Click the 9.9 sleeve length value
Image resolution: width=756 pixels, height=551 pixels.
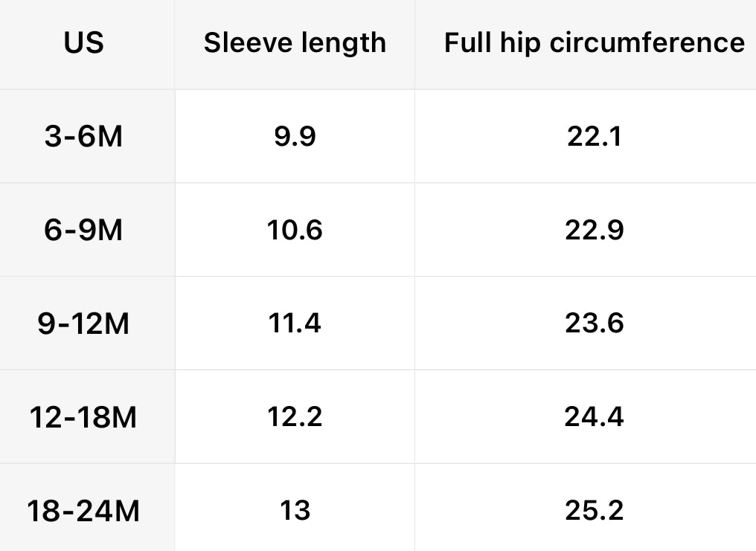pos(295,138)
